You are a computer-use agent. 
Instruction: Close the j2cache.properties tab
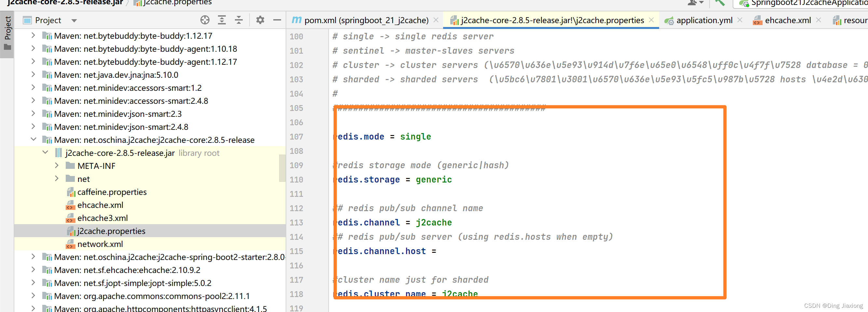(x=651, y=20)
